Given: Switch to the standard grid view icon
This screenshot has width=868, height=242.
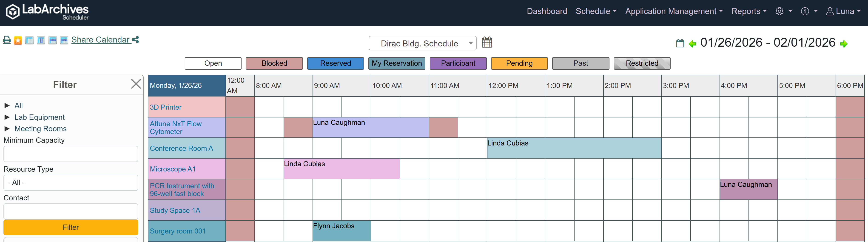Looking at the screenshot, I should (x=30, y=40).
